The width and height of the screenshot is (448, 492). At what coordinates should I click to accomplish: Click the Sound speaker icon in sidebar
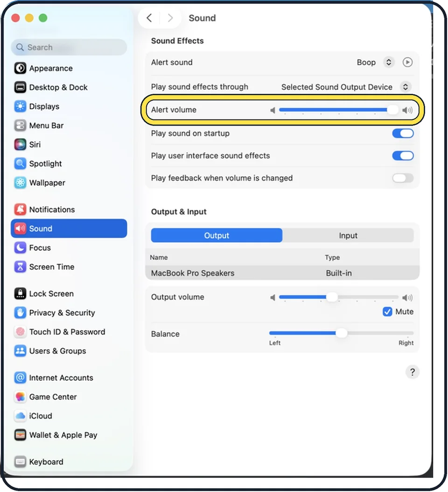(20, 228)
